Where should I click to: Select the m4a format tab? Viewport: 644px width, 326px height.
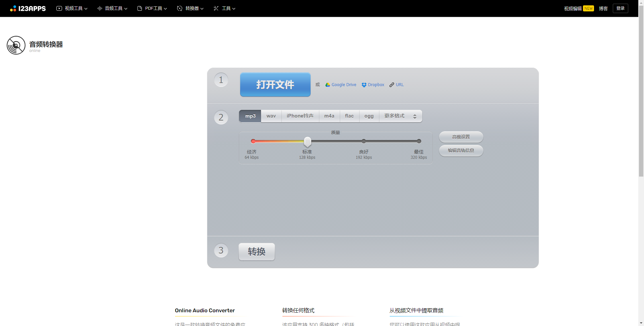(x=329, y=116)
